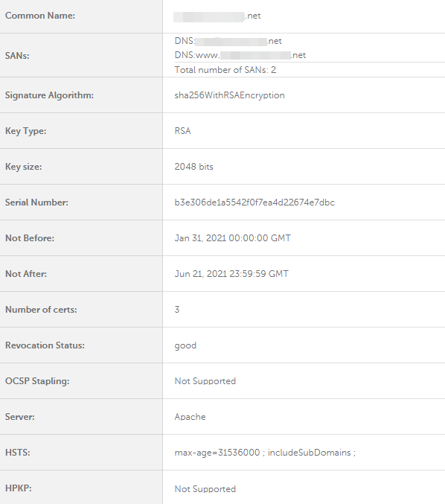The width and height of the screenshot is (445, 504).
Task: Click the SANs row label
Action: coord(17,56)
